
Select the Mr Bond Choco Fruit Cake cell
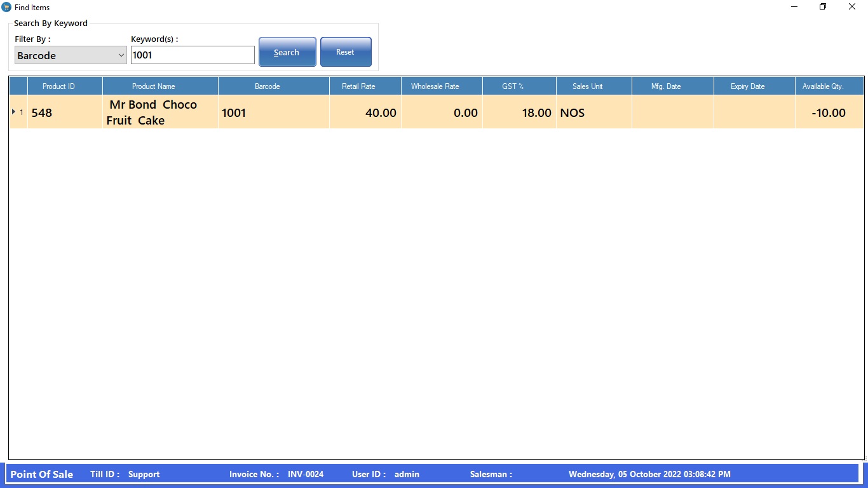point(153,112)
